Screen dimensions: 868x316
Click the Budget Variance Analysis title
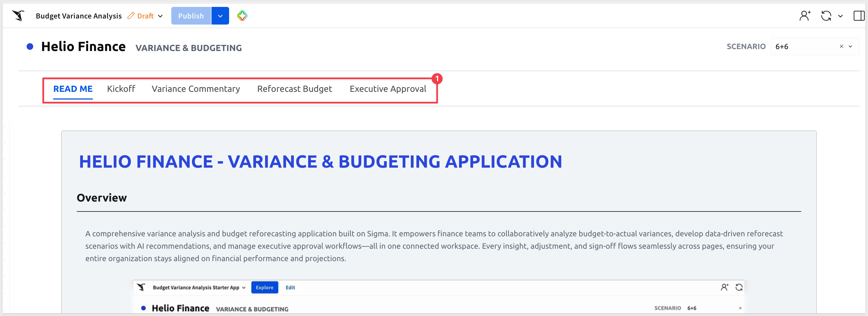pos(78,16)
